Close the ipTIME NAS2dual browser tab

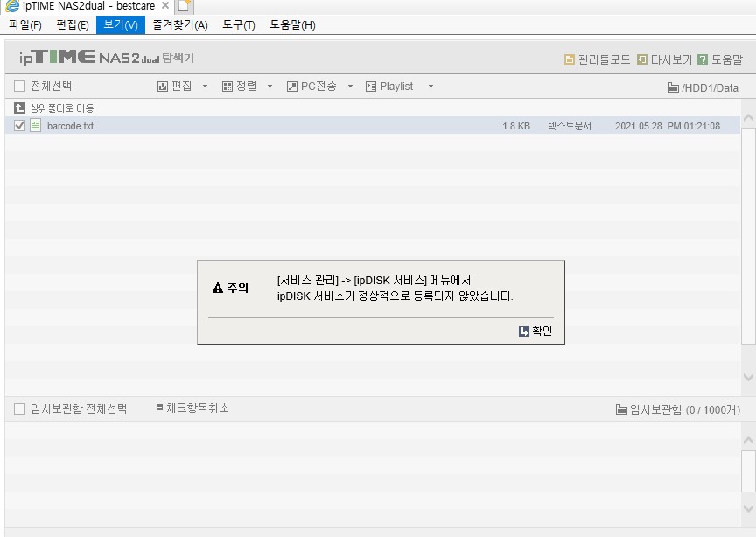point(164,6)
